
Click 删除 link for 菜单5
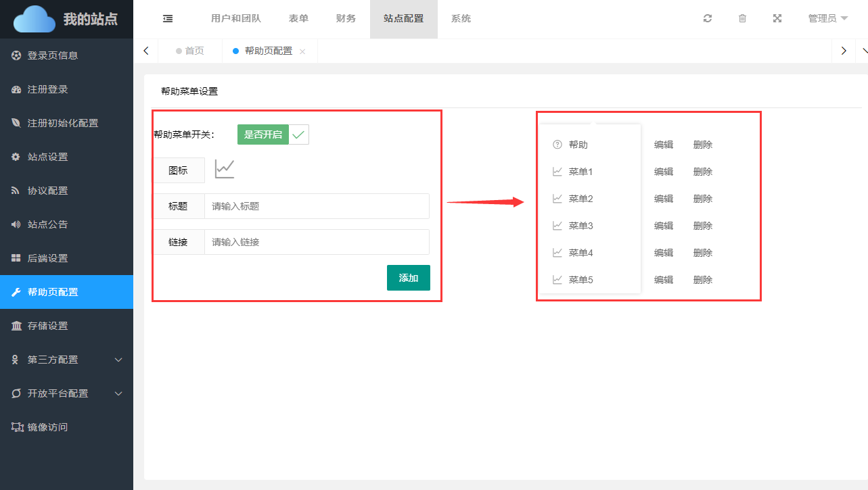(702, 280)
